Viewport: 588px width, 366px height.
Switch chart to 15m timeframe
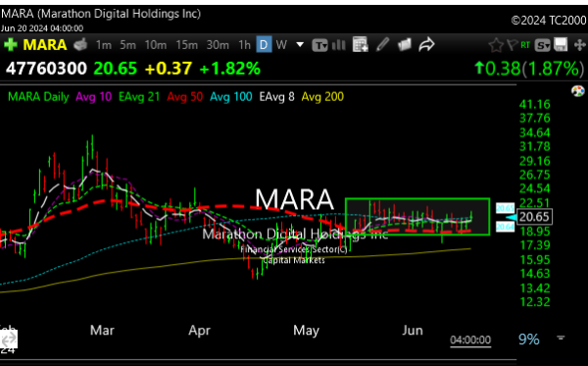(x=187, y=45)
